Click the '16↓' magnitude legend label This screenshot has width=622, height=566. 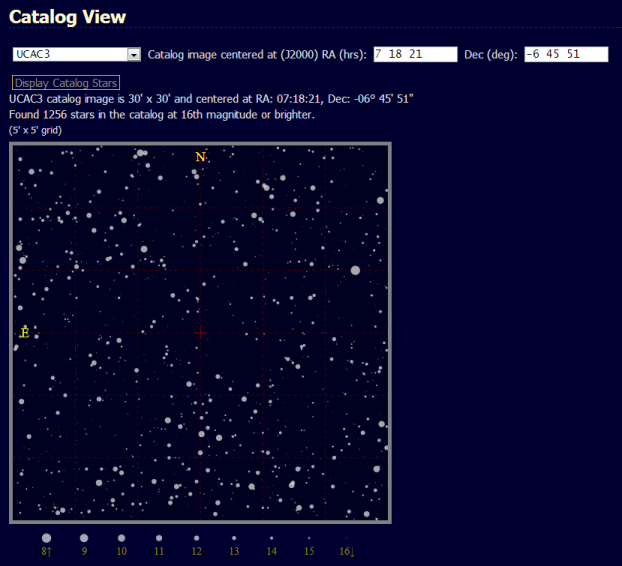point(347,551)
